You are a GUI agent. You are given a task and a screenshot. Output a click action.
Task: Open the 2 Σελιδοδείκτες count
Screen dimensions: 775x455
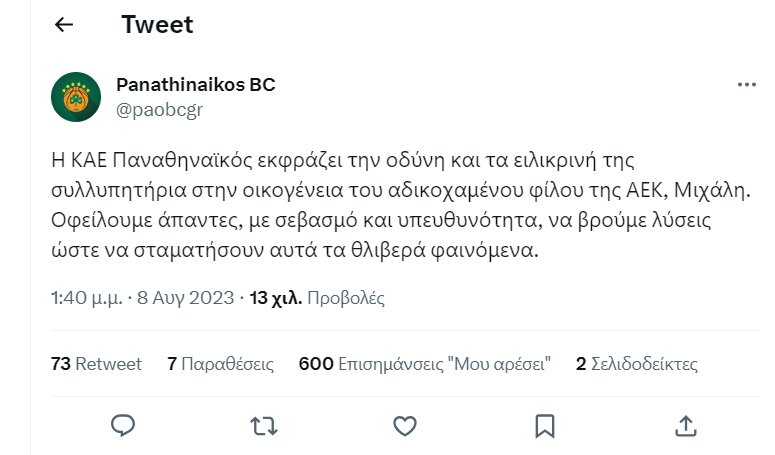pos(637,364)
